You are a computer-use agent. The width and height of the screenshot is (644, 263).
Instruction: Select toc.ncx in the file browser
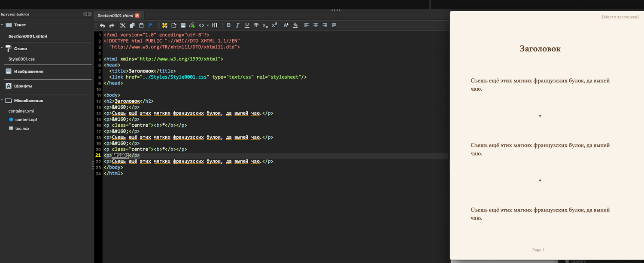(x=22, y=128)
